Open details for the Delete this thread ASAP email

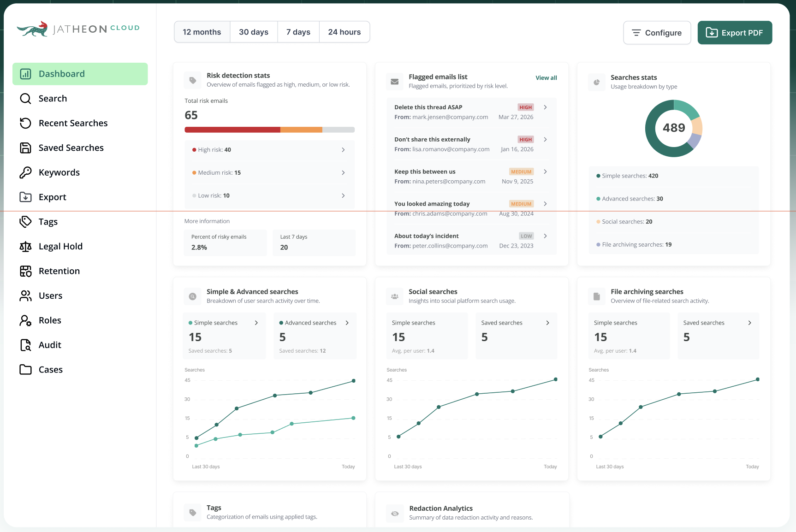click(545, 107)
